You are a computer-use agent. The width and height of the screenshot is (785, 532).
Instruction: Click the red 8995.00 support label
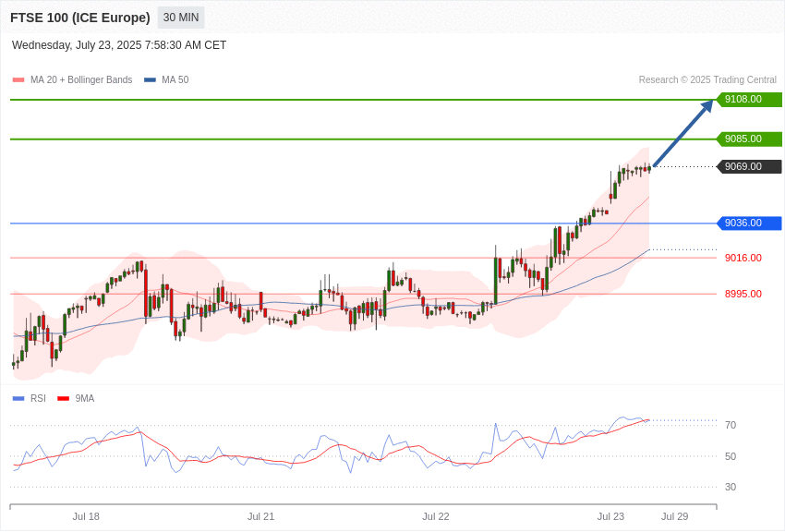743,294
